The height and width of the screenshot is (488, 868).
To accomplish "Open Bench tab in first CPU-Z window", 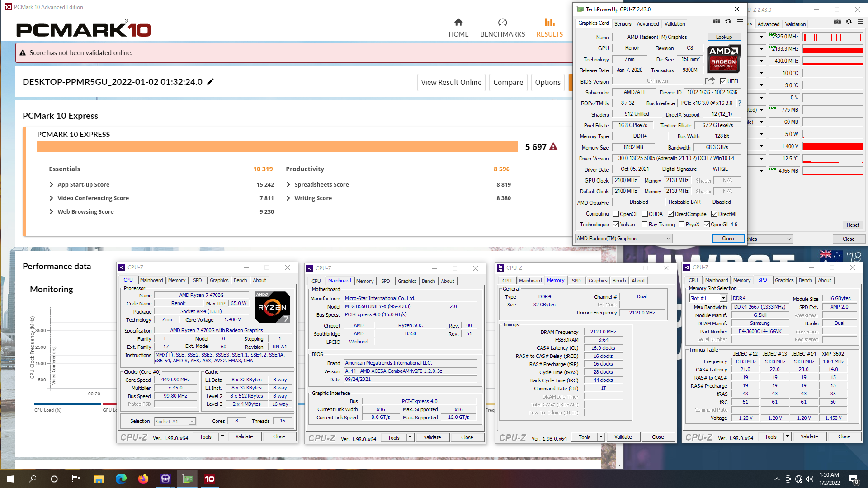I will [240, 280].
